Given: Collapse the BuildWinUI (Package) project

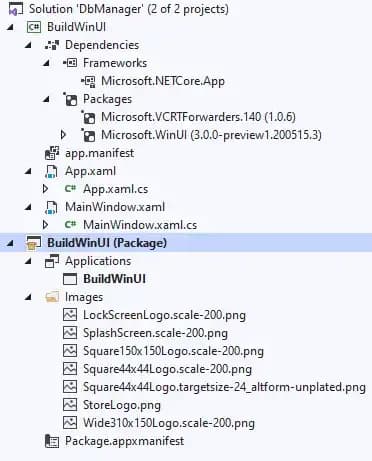Looking at the screenshot, I should click(x=10, y=243).
